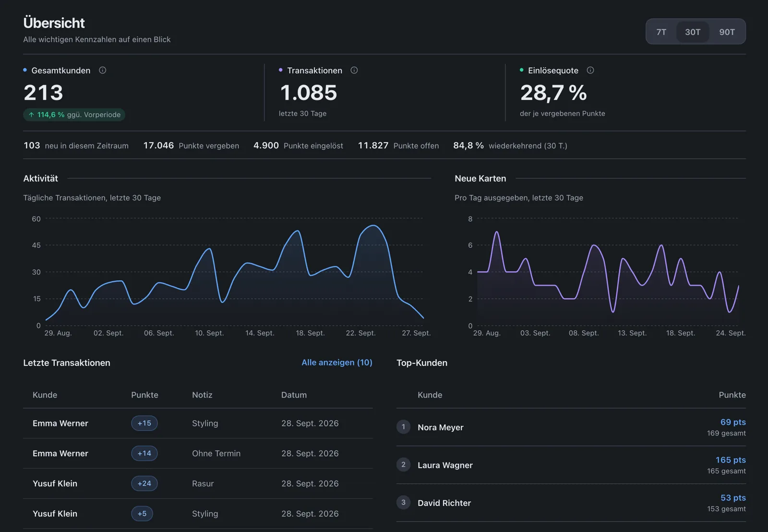Select the +5 points badge

tap(142, 514)
